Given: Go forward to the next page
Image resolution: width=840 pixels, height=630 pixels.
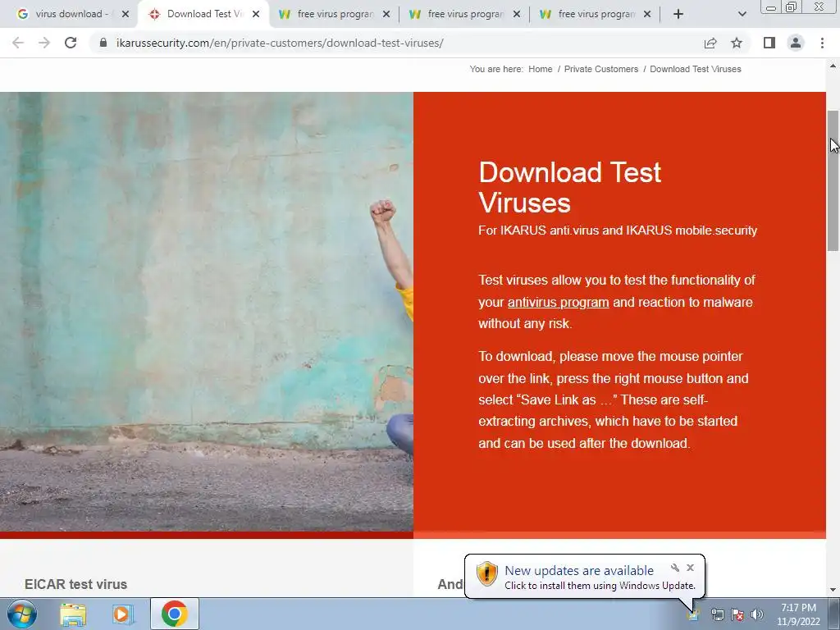Looking at the screenshot, I should click(44, 43).
